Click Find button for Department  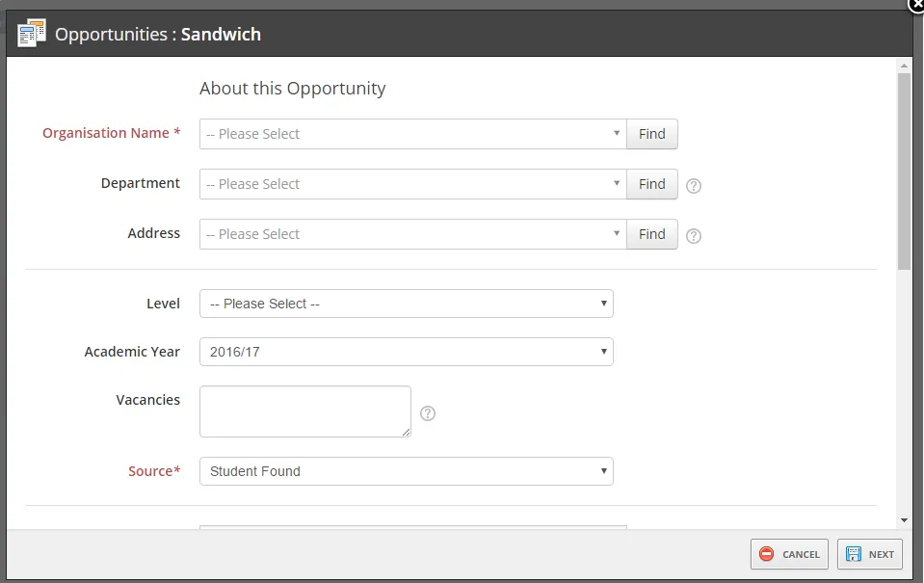click(651, 184)
